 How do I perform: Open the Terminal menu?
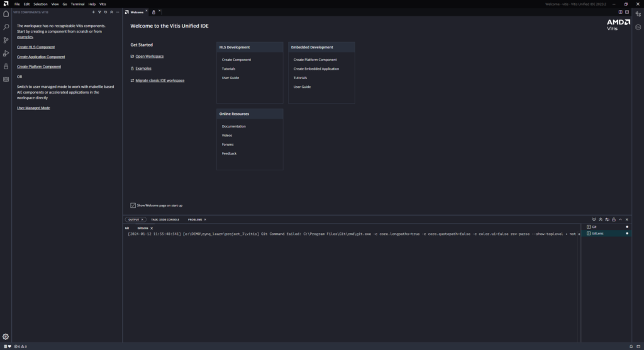pos(77,4)
